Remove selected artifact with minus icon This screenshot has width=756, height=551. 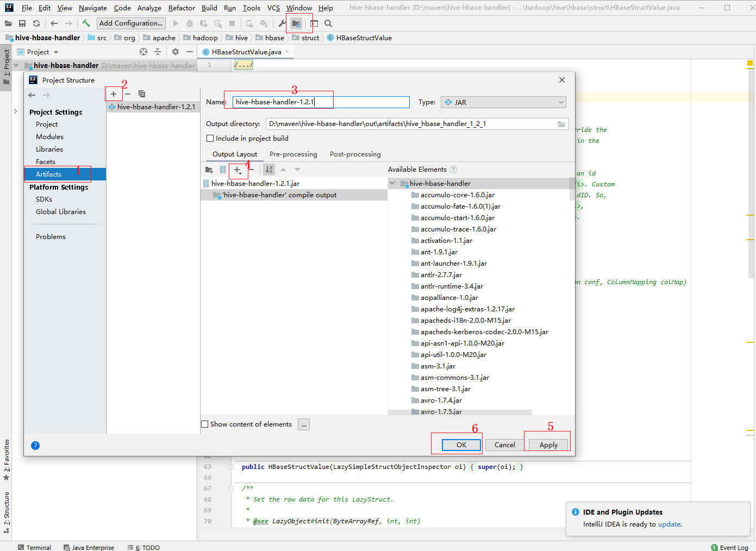click(x=128, y=94)
